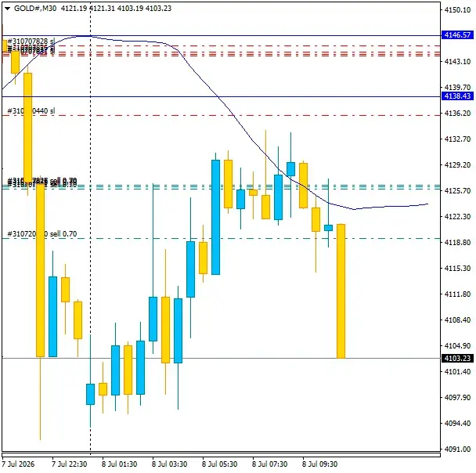Screen dimensions: 476x473
Task: Select the high value 4121.31 in the header
Action: 103,9
